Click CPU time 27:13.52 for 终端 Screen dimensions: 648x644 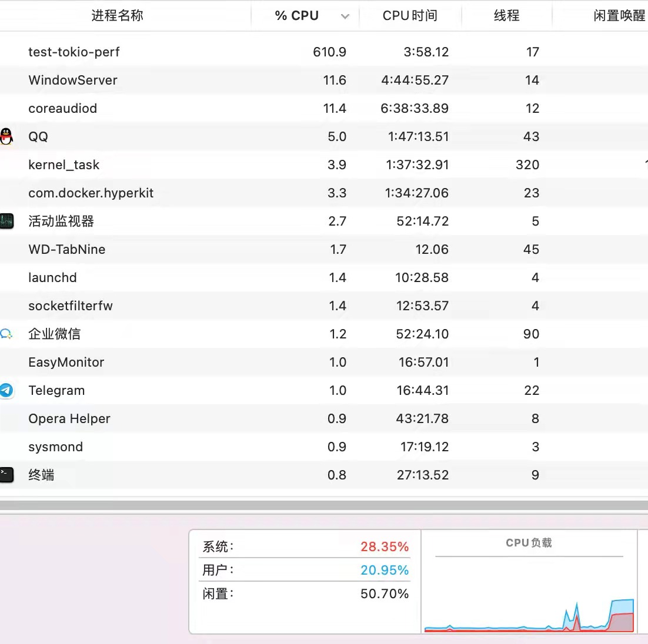click(423, 475)
